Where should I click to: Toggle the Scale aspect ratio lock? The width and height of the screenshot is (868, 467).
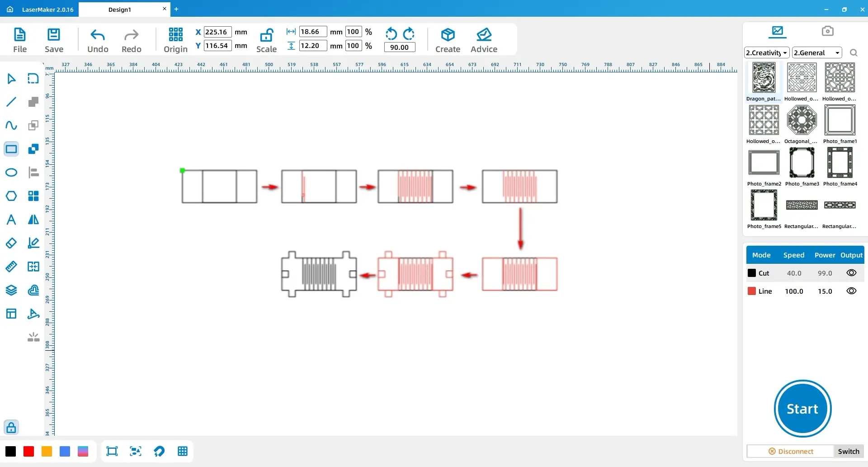point(267,35)
